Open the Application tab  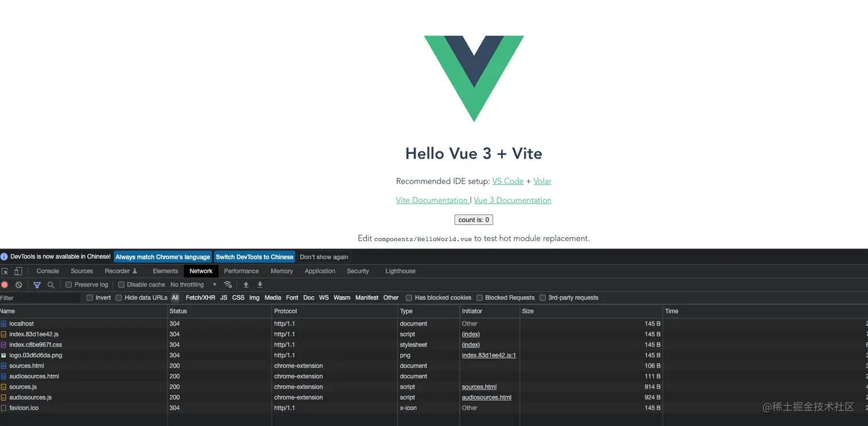320,271
